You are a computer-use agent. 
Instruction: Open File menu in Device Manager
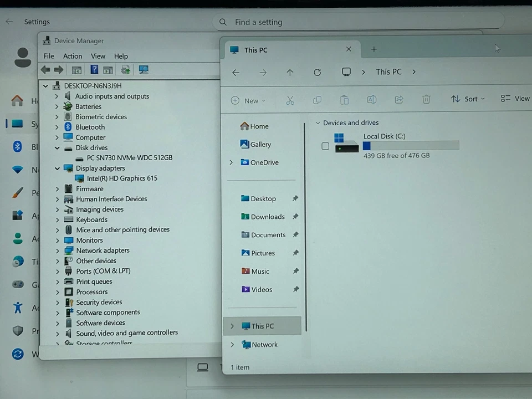click(49, 56)
